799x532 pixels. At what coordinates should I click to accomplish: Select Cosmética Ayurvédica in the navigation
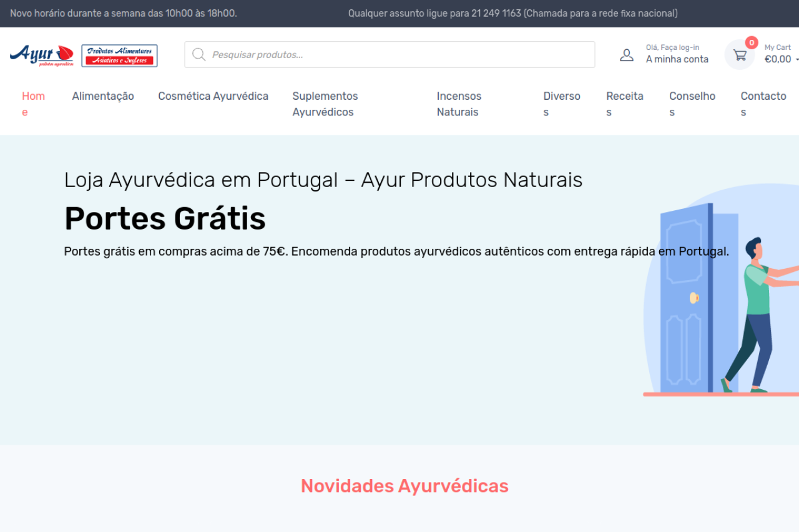pos(213,96)
